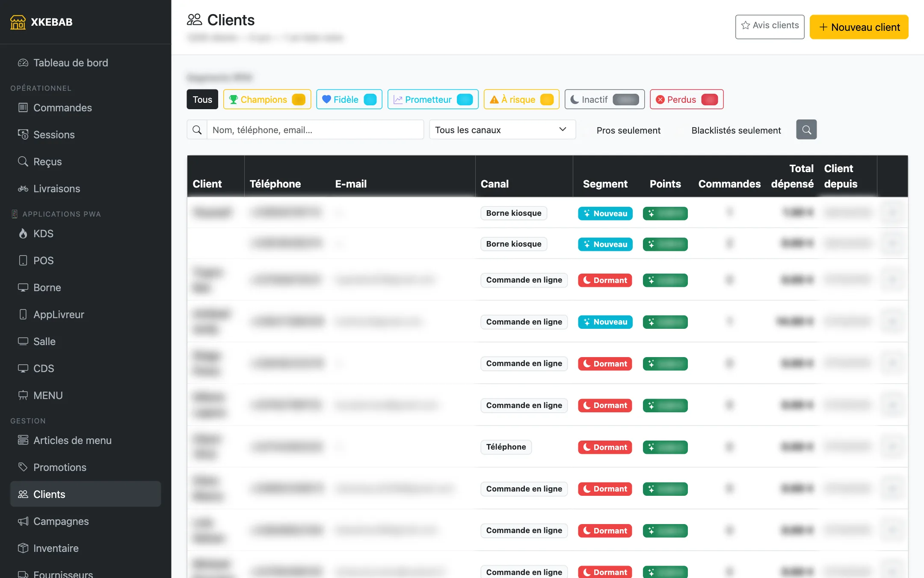The height and width of the screenshot is (578, 924).
Task: Click the Nouveau client button
Action: click(x=859, y=27)
